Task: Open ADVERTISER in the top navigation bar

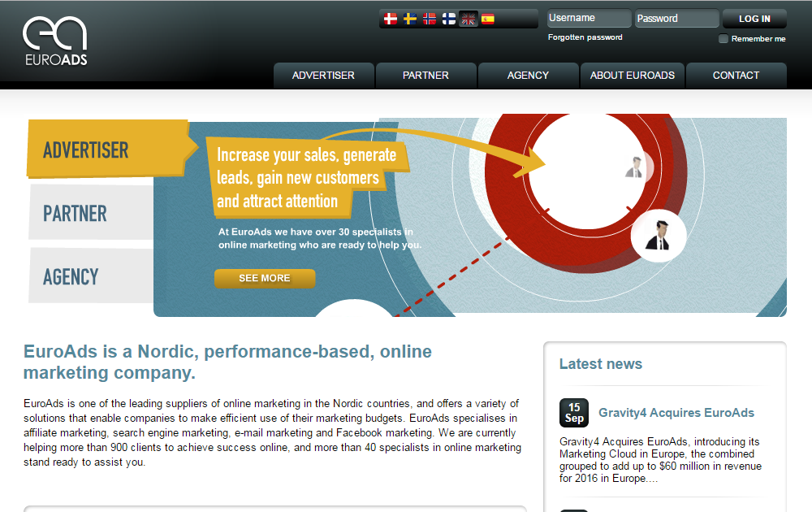Action: pos(324,76)
